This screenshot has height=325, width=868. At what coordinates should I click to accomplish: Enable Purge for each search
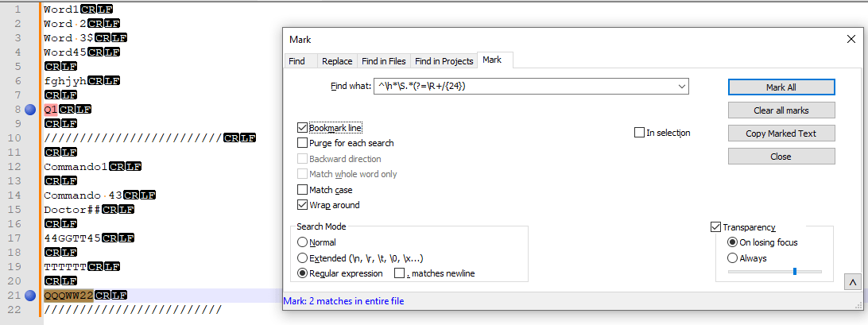click(302, 143)
